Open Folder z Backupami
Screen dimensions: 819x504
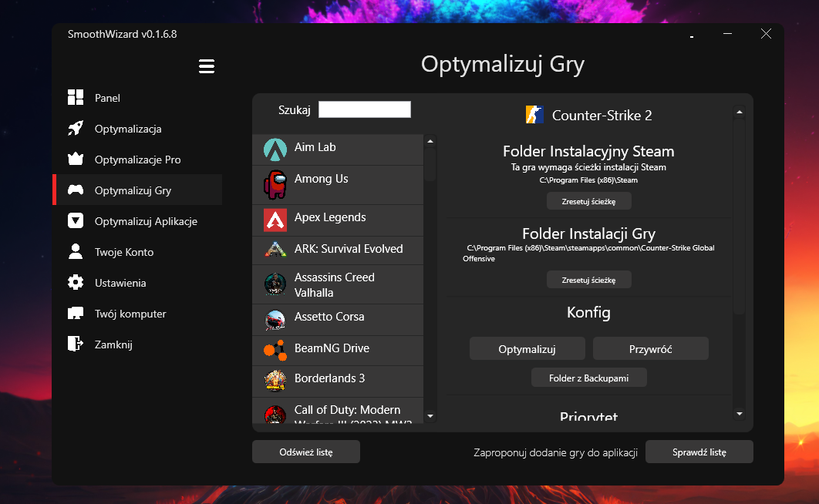(588, 378)
